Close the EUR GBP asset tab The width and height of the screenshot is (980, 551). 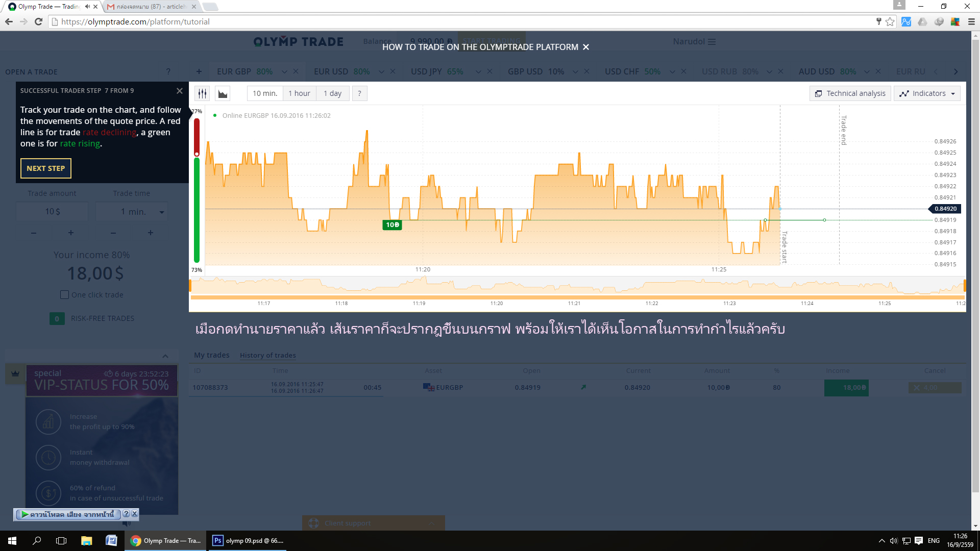pyautogui.click(x=296, y=71)
